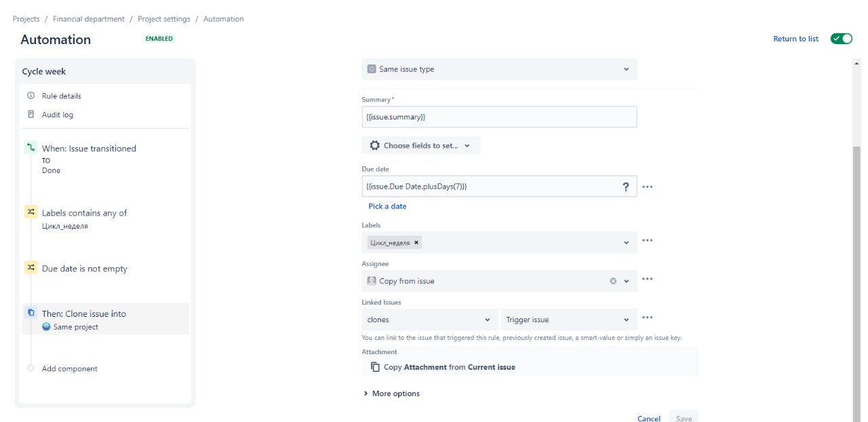Click the Copy Attachment icon
Screen dimensions: 868x422
375,367
